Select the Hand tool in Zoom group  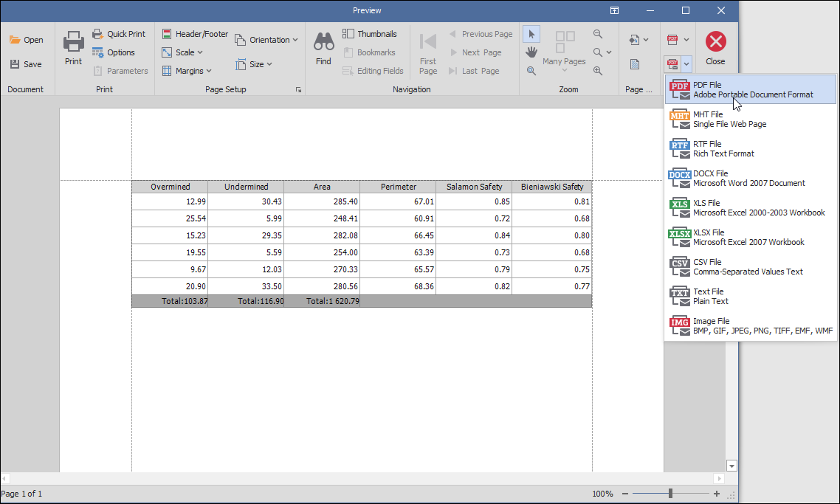coord(531,52)
